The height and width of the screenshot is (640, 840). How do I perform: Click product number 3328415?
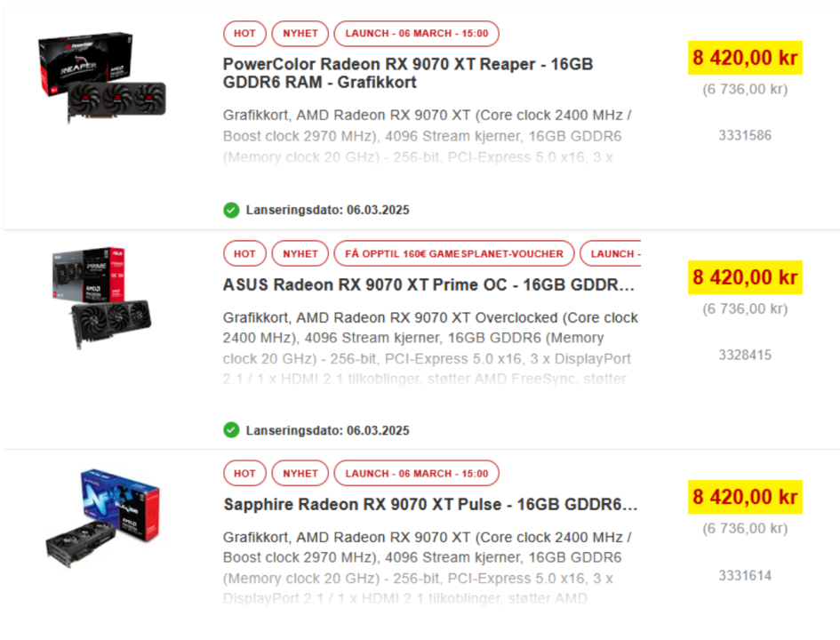pos(745,355)
